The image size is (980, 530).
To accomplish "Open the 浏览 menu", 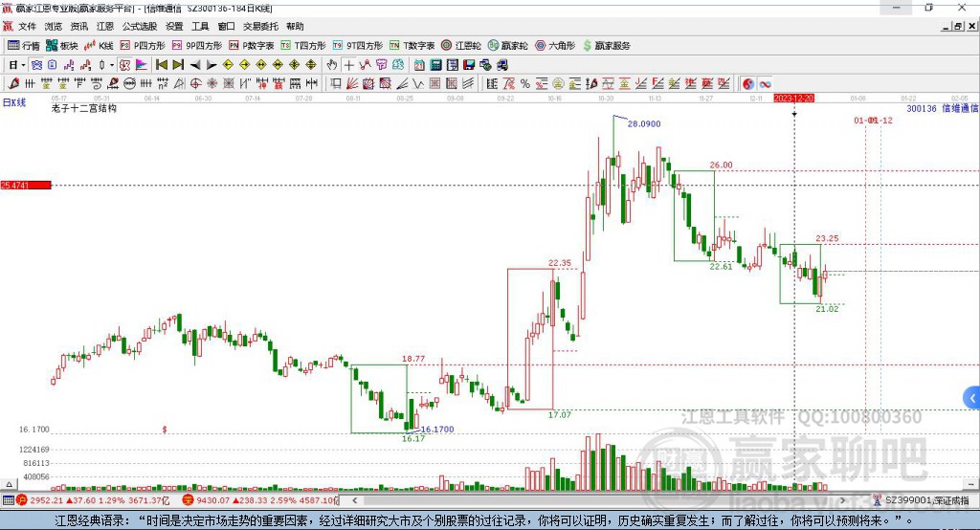I will (x=54, y=26).
